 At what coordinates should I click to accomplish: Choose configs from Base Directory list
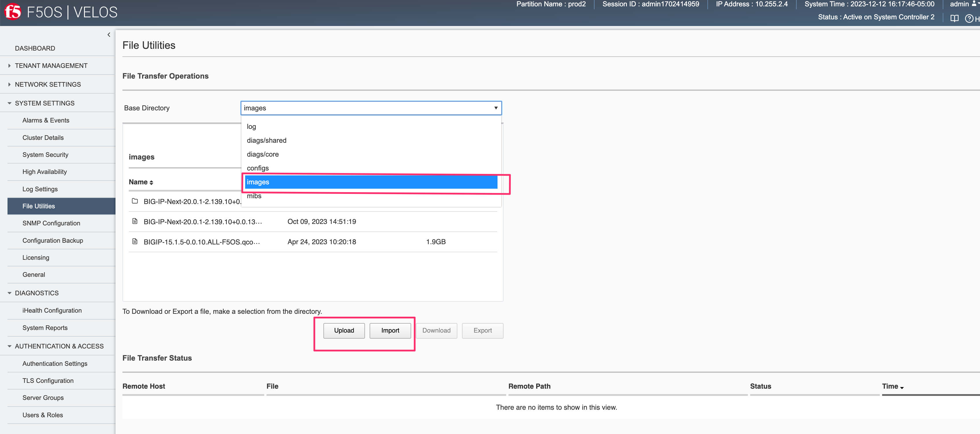pyautogui.click(x=371, y=168)
